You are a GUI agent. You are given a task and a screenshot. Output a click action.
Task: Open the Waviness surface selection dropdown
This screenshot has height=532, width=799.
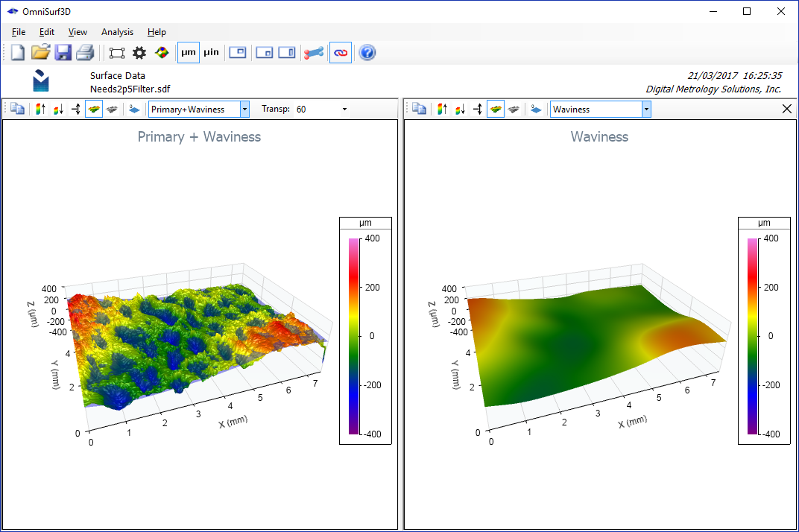[x=645, y=109]
